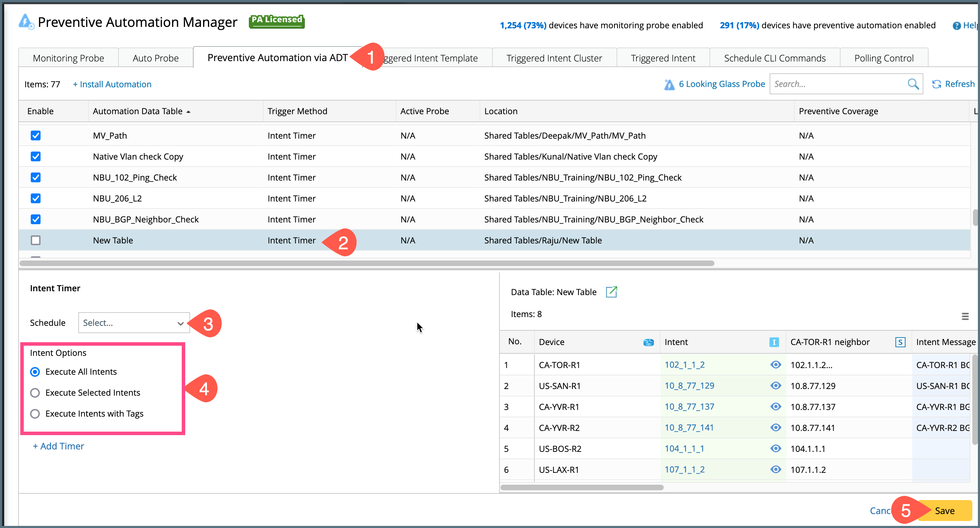Click the eye icon for CA-TOR-R1
The height and width of the screenshot is (528, 980).
(x=775, y=365)
